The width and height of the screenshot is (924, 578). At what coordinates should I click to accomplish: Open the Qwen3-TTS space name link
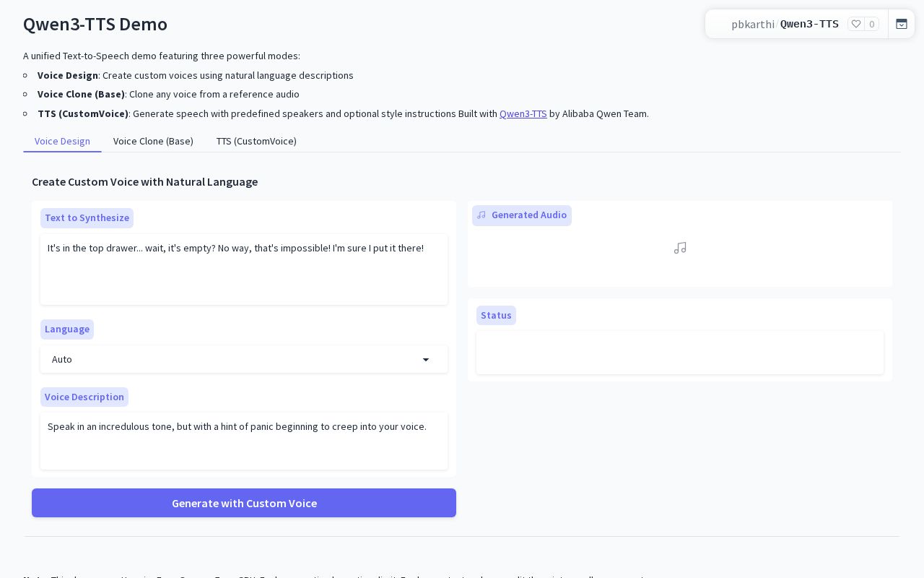tap(809, 24)
